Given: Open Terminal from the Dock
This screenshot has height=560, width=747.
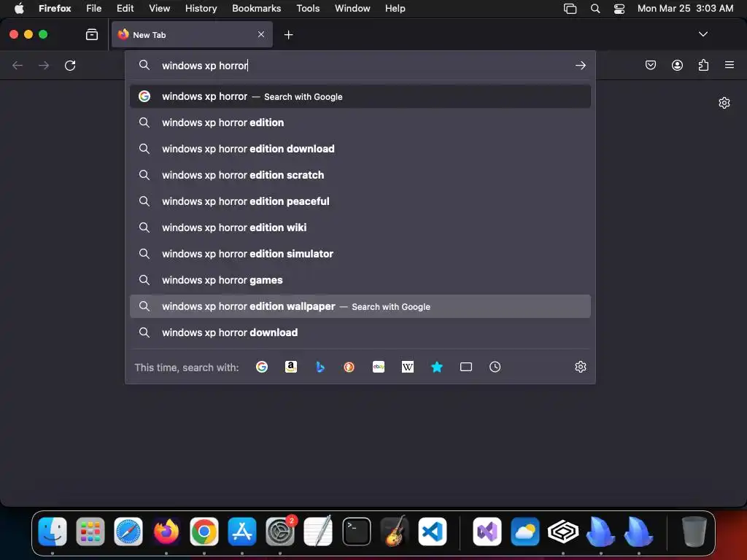Looking at the screenshot, I should point(356,531).
